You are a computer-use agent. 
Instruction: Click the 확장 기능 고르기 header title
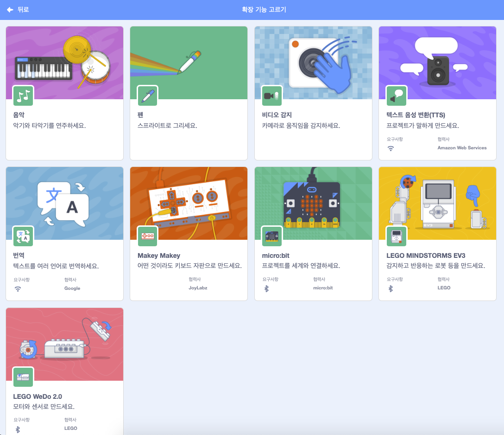click(264, 10)
